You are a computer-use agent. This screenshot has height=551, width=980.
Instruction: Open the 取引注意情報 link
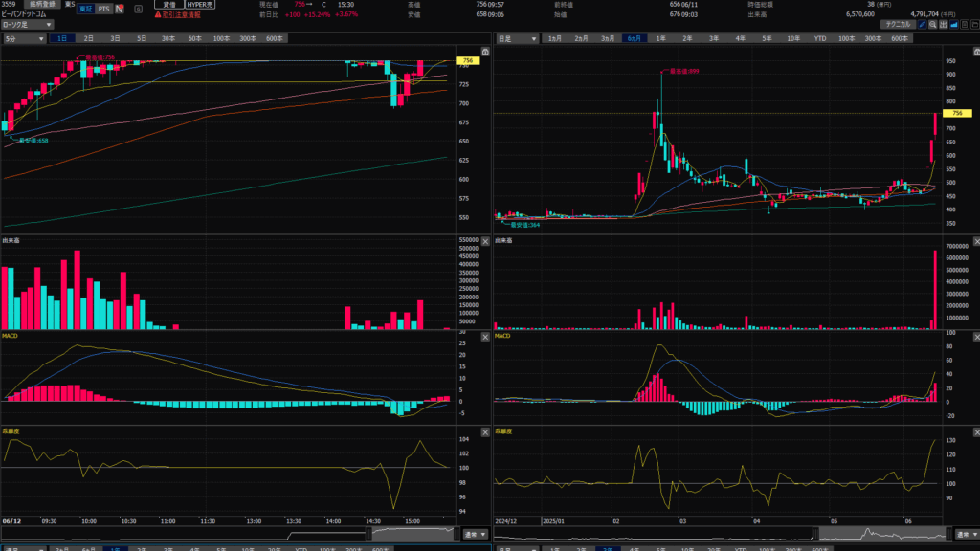[x=181, y=14]
